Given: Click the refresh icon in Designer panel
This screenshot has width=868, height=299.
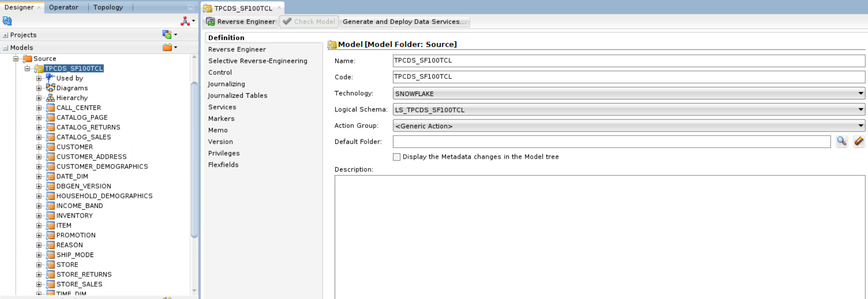Looking at the screenshot, I should coord(7,21).
